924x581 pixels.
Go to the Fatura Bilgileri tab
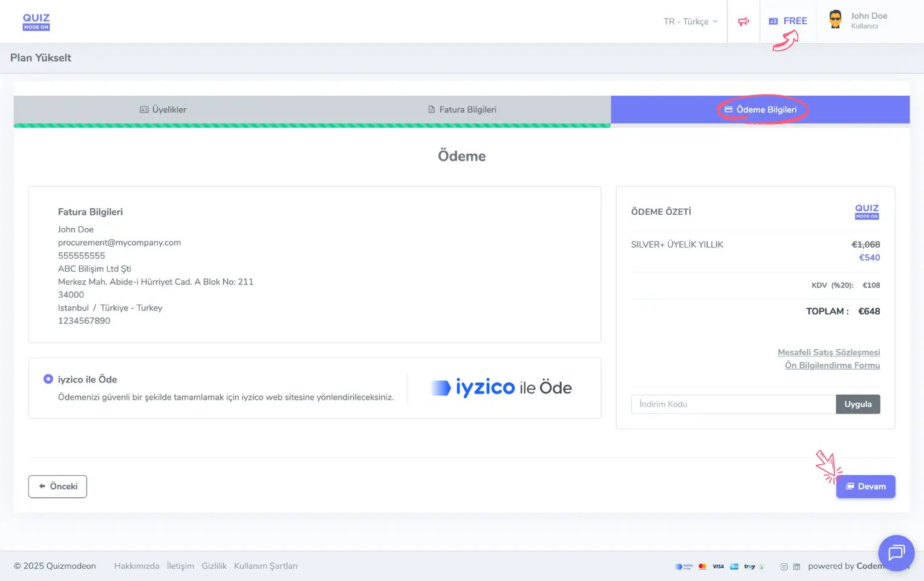[x=462, y=110]
